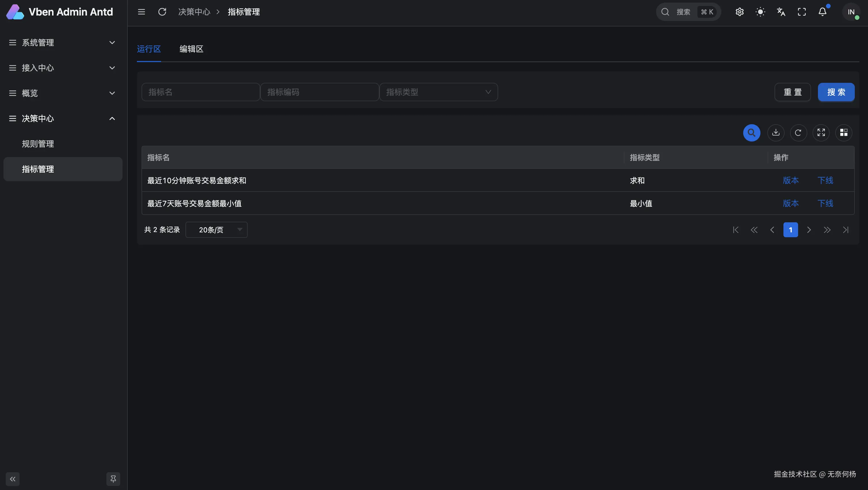Open 规则管理 in the sidebar
This screenshot has height=490, width=868.
click(38, 144)
